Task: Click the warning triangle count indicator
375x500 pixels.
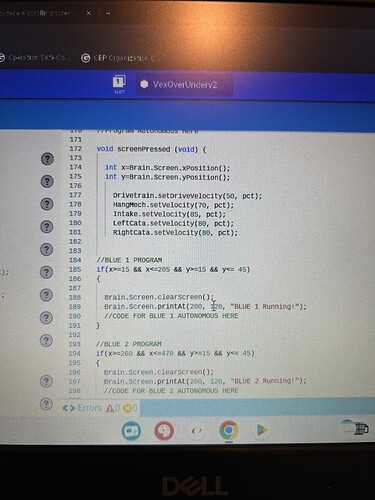Action: point(112,408)
